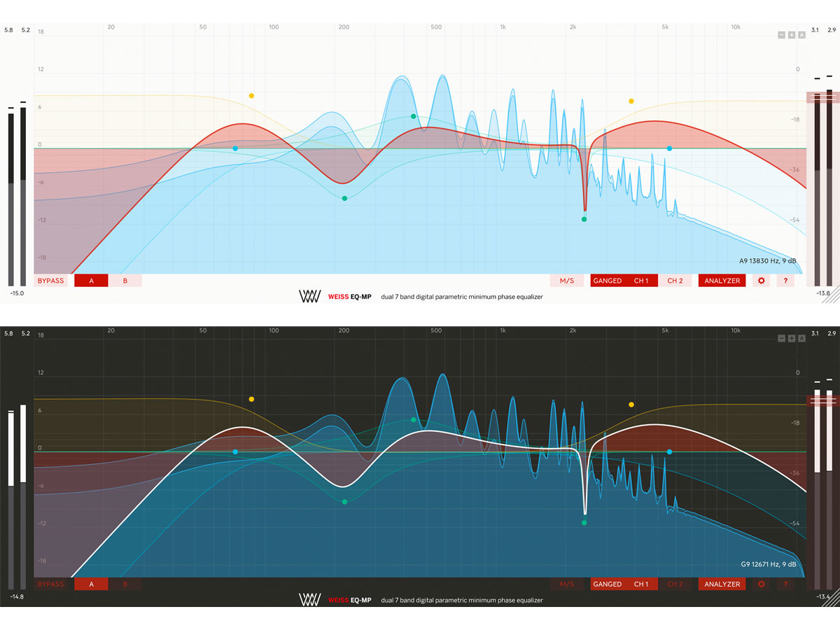Screen dimensions: 840x630
Task: Click the '-13.8' output level value
Action: pos(822,294)
